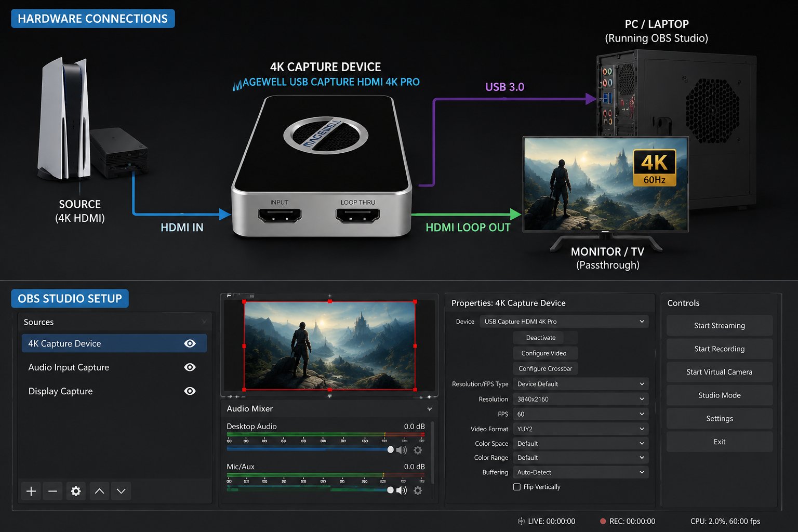The image size is (798, 532).
Task: Click the Start Streaming button
Action: (x=720, y=326)
